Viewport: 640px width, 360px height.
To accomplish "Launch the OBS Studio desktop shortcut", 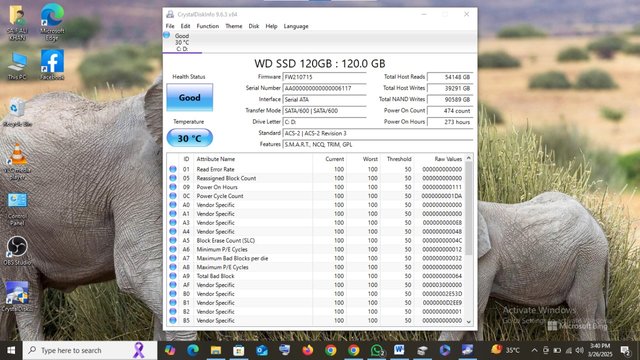I will [17, 251].
